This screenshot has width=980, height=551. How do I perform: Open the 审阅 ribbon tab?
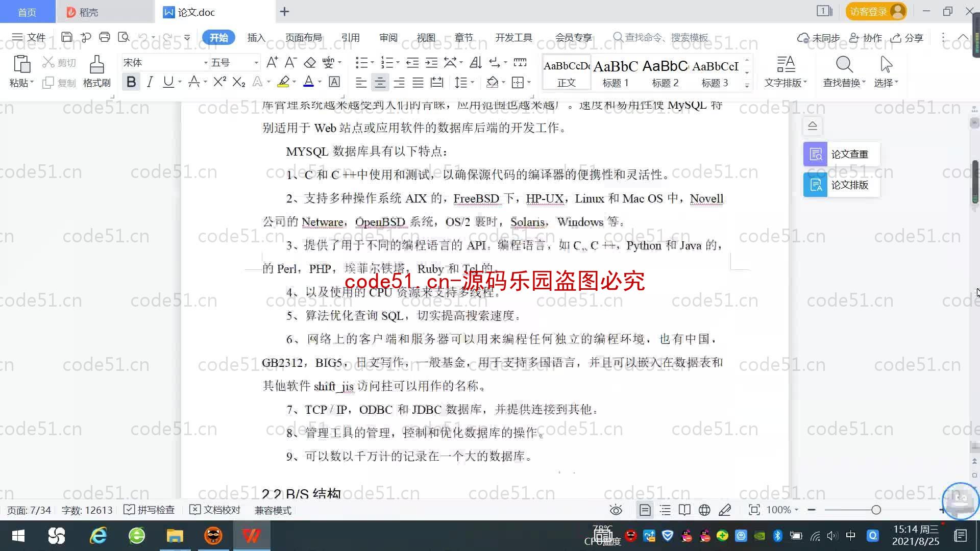click(388, 37)
